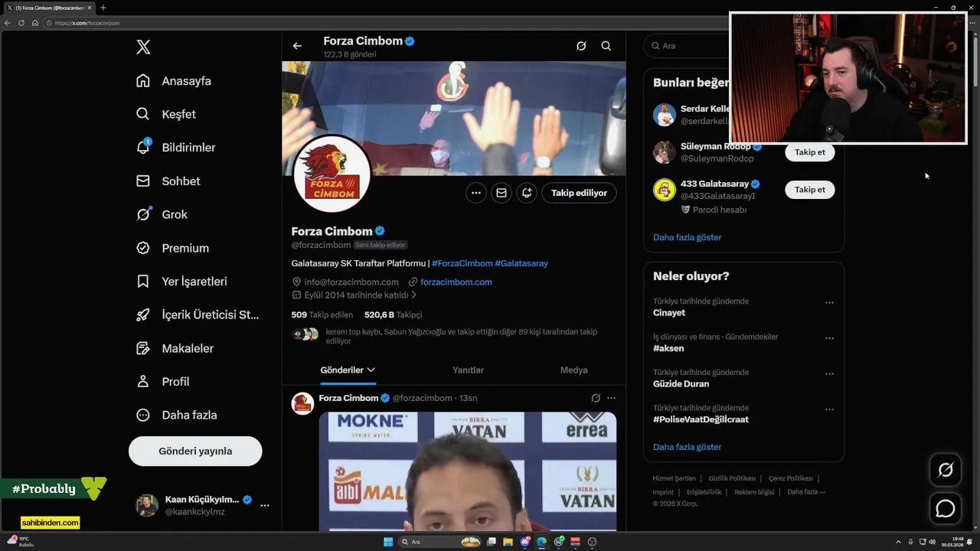Click Grok icon on the post
The image size is (980, 551).
point(596,398)
